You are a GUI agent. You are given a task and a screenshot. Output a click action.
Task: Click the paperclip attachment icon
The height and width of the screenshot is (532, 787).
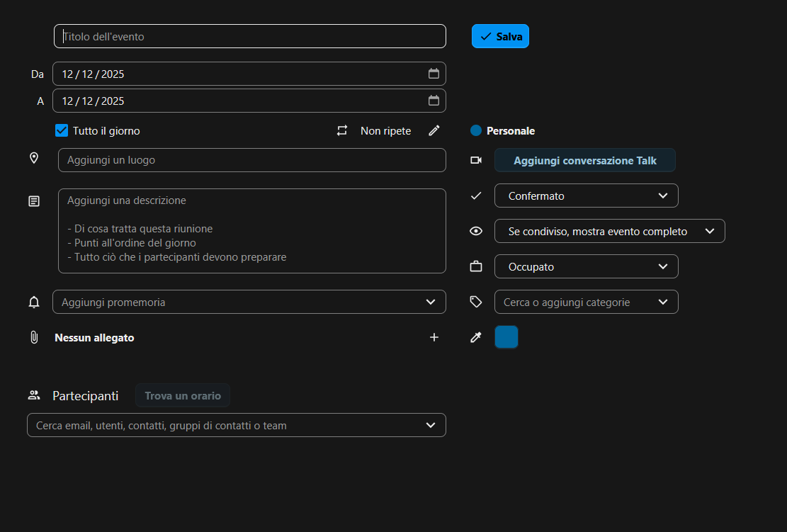(34, 337)
